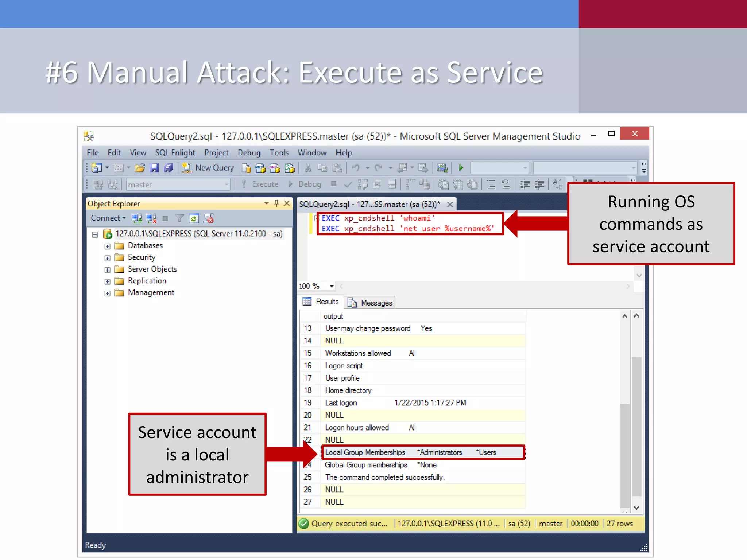747x560 pixels.
Task: Click the Copy icon in toolbar
Action: tap(322, 168)
